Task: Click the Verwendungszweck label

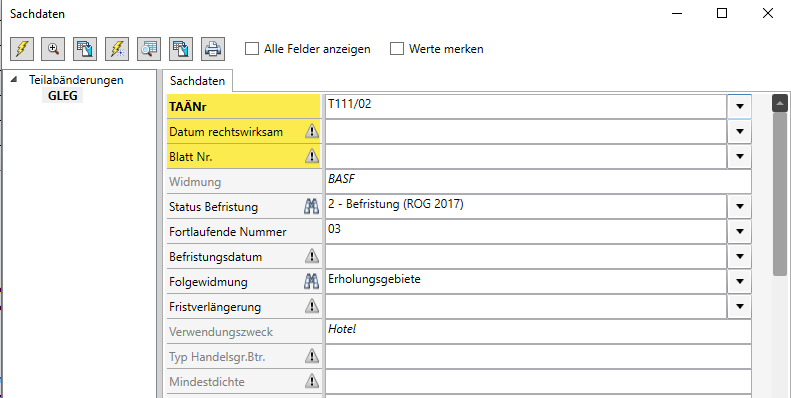Action: point(221,332)
